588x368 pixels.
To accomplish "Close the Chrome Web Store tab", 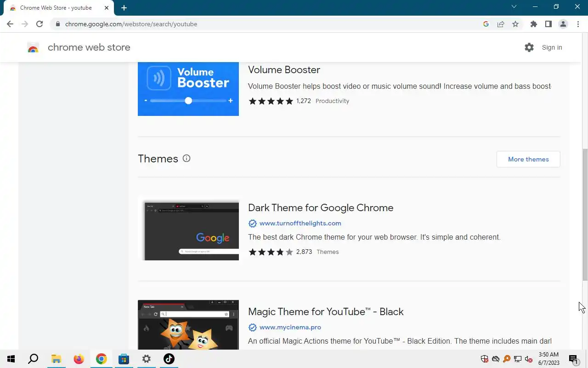I will [x=107, y=8].
